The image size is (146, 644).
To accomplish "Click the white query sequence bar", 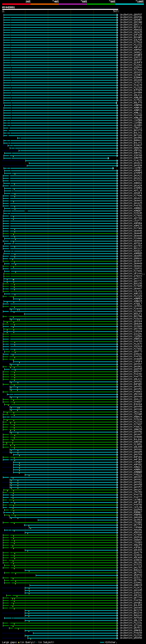I will coord(60,9).
